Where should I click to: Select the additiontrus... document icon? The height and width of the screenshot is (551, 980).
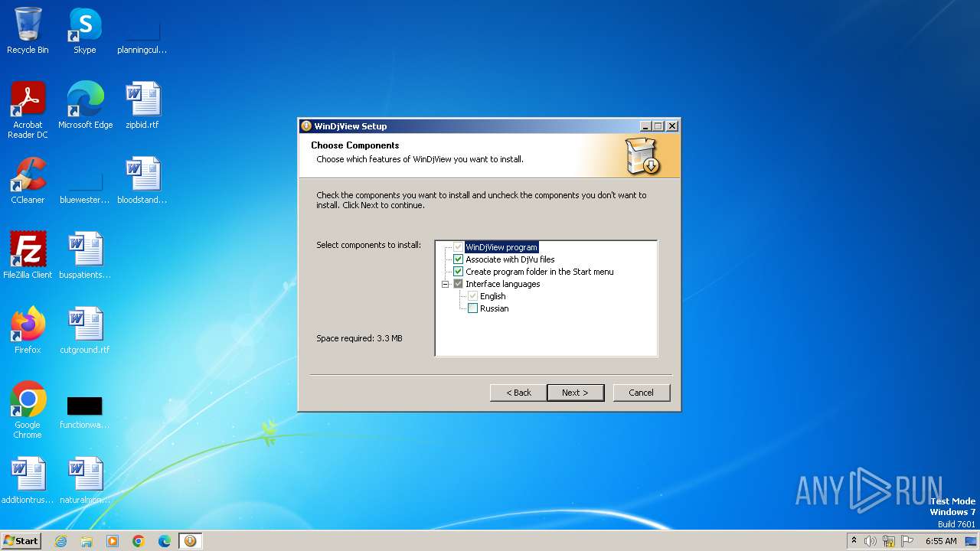tap(28, 481)
